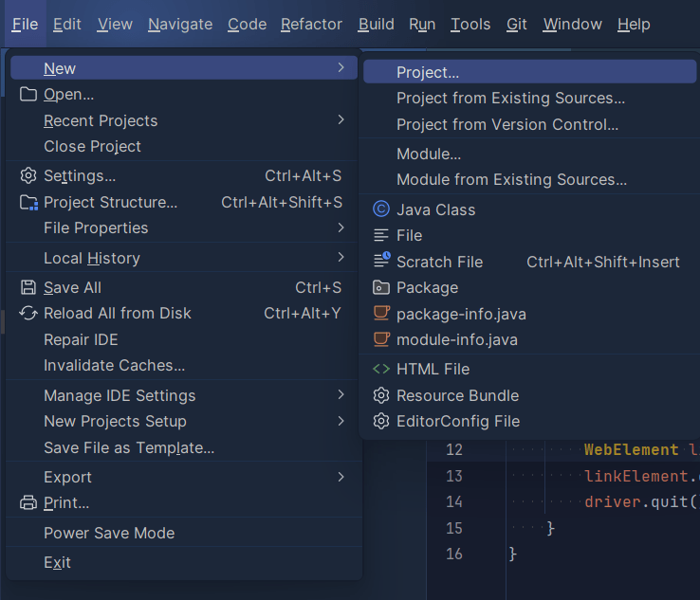700x600 pixels.
Task: Click the package-info.java cup icon
Action: (x=381, y=313)
